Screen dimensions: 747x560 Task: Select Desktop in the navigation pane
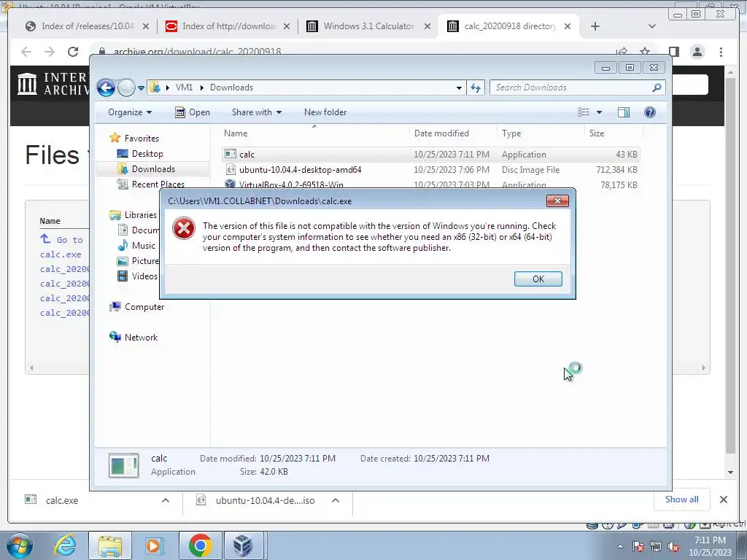tap(147, 154)
